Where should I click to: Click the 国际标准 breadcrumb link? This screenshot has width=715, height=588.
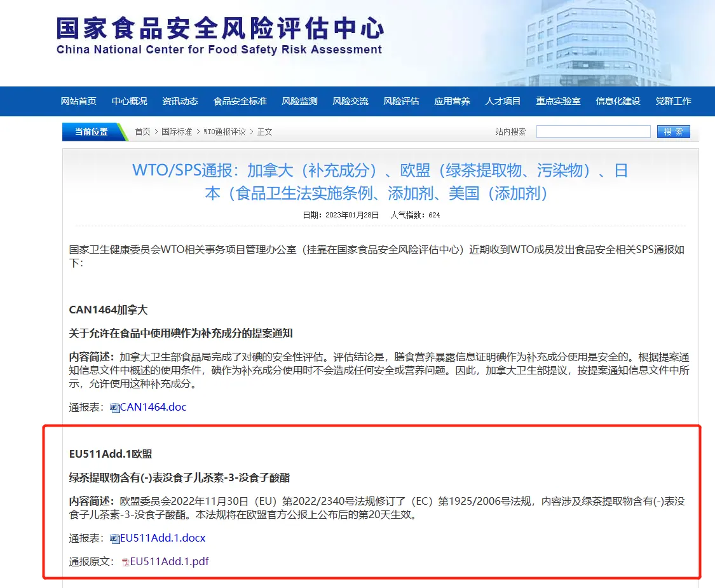pyautogui.click(x=177, y=132)
